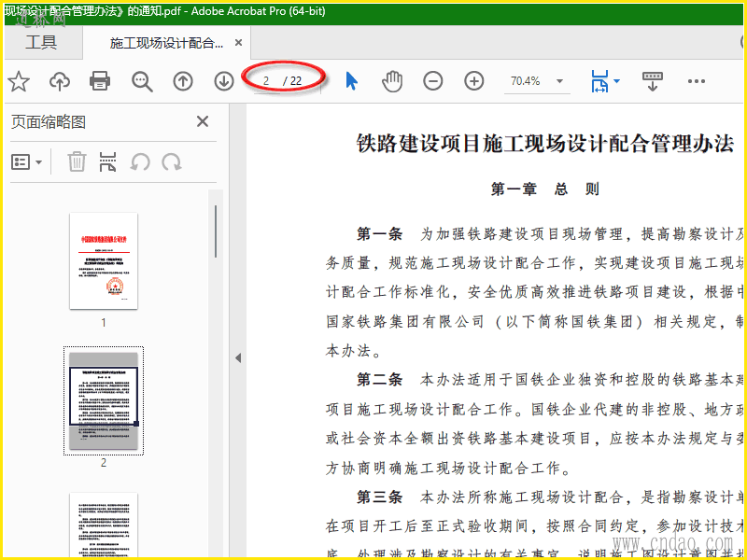Activate the hand pan tool
This screenshot has height=560, width=747.
[392, 81]
